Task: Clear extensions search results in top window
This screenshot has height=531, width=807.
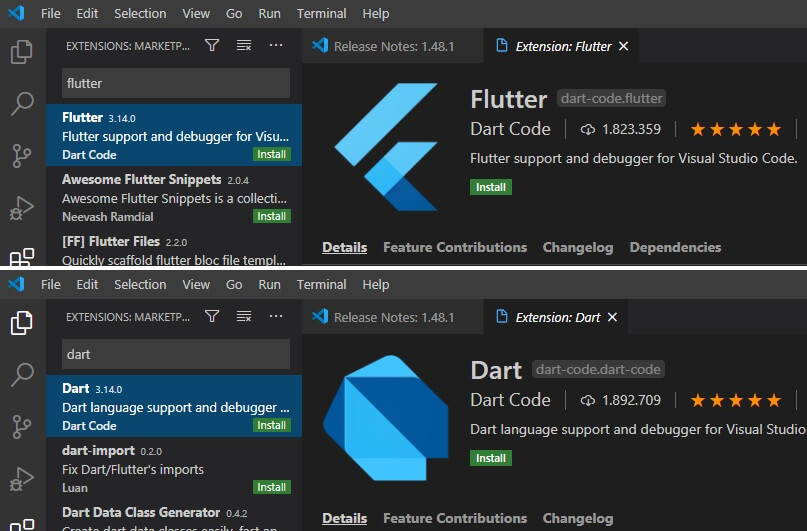Action: (x=244, y=45)
